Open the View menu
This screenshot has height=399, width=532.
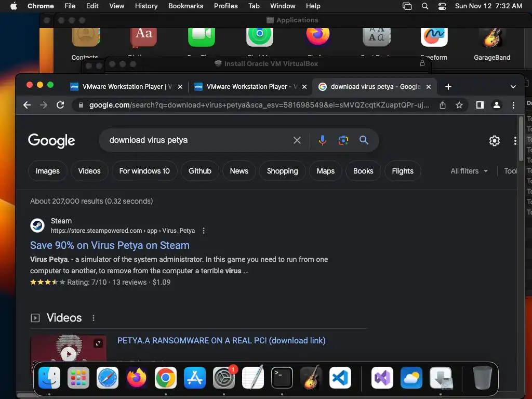117,6
